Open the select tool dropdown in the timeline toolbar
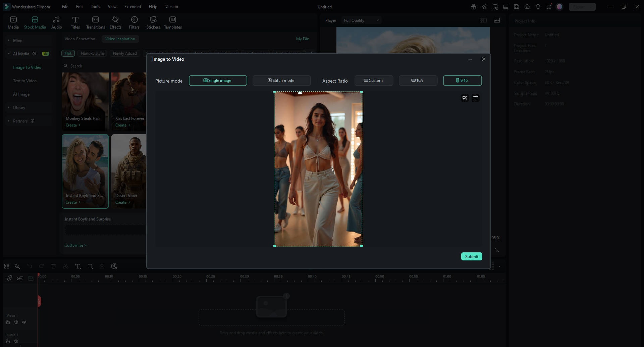644x347 pixels. click(x=17, y=266)
